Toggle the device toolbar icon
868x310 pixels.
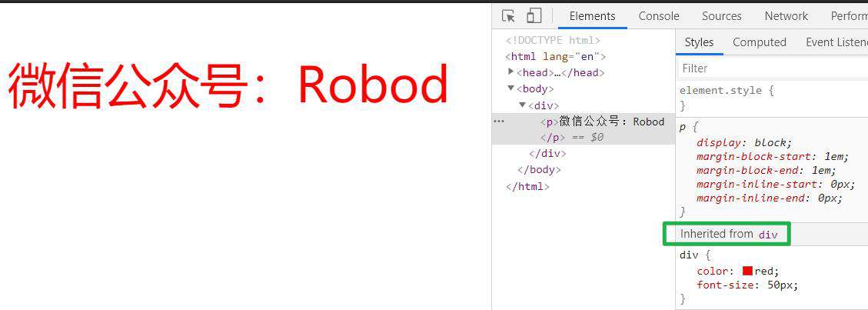coord(534,16)
